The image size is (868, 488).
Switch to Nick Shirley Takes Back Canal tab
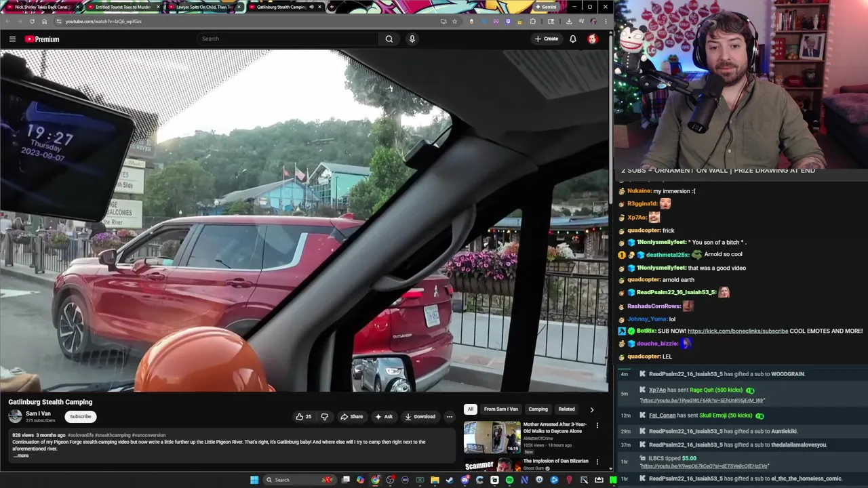42,7
